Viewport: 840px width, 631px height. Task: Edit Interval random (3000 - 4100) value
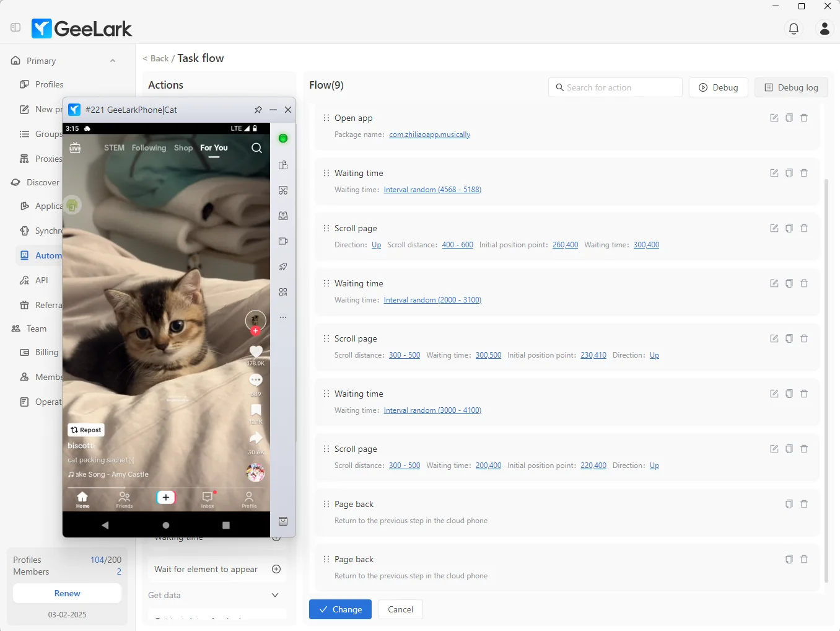(x=432, y=410)
